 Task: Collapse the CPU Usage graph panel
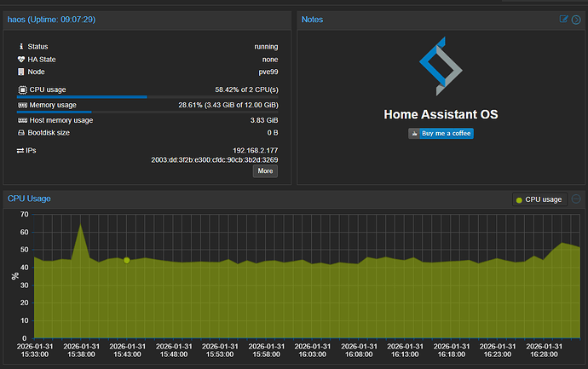576,199
